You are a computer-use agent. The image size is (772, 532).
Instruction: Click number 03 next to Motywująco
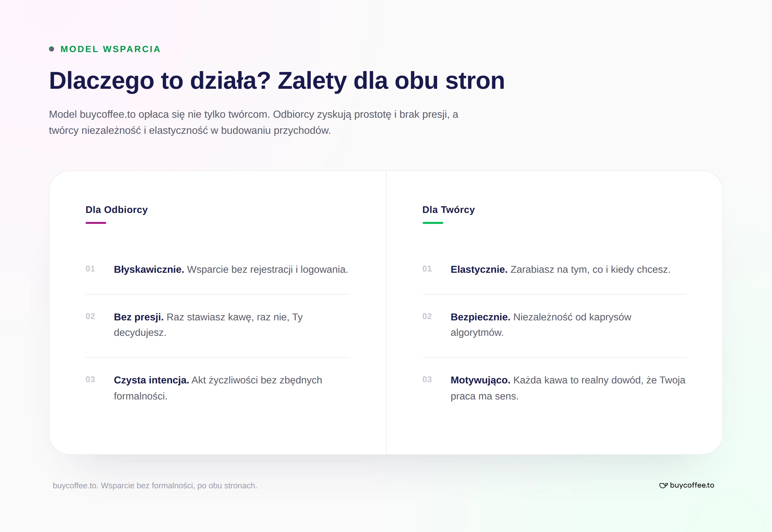coord(427,379)
